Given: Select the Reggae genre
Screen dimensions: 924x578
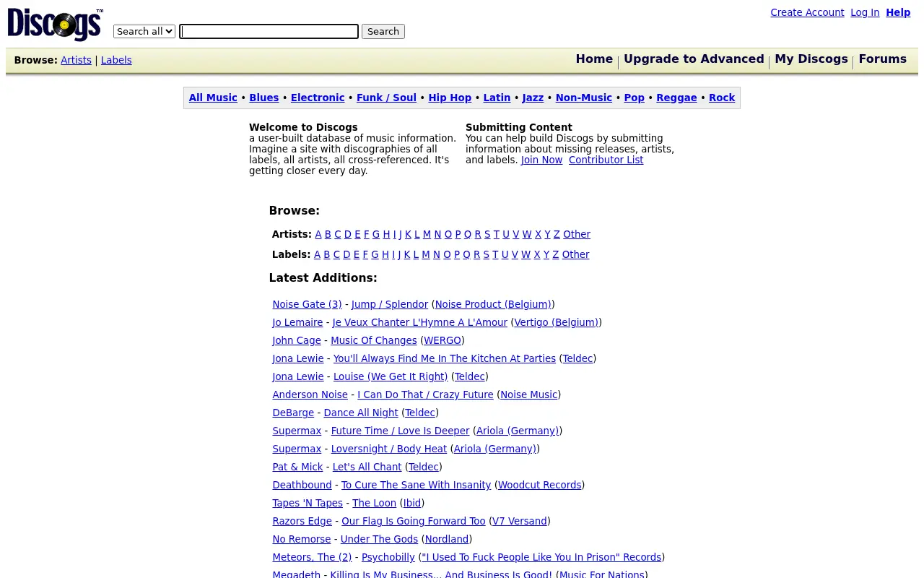Looking at the screenshot, I should [x=676, y=98].
